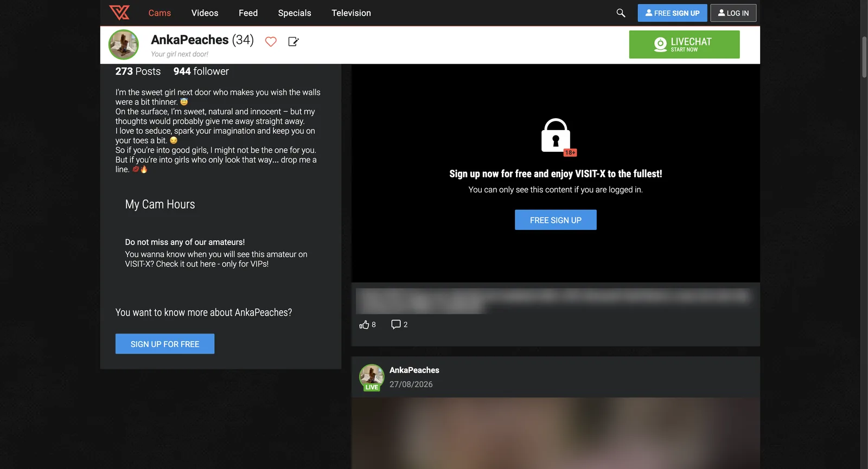Click the My Cam Hours heading
The width and height of the screenshot is (868, 469).
point(160,204)
